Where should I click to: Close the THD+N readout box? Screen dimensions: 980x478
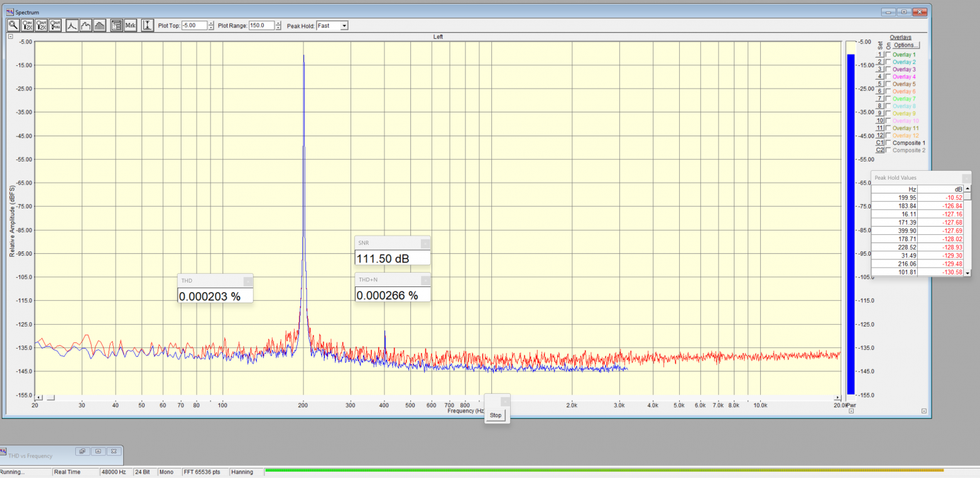click(x=425, y=280)
